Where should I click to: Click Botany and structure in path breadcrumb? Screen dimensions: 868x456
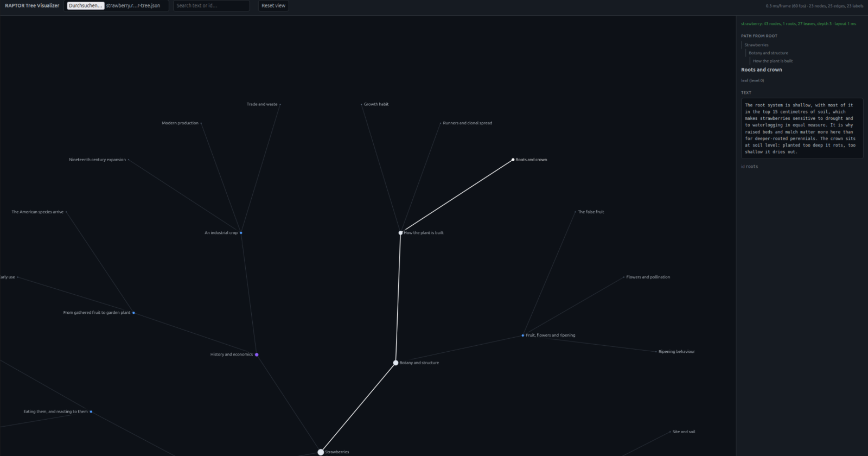pyautogui.click(x=768, y=53)
